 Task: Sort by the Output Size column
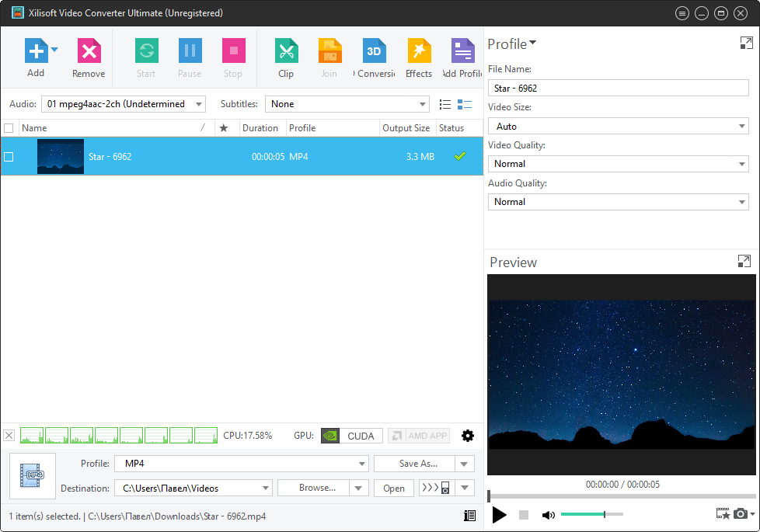point(406,128)
